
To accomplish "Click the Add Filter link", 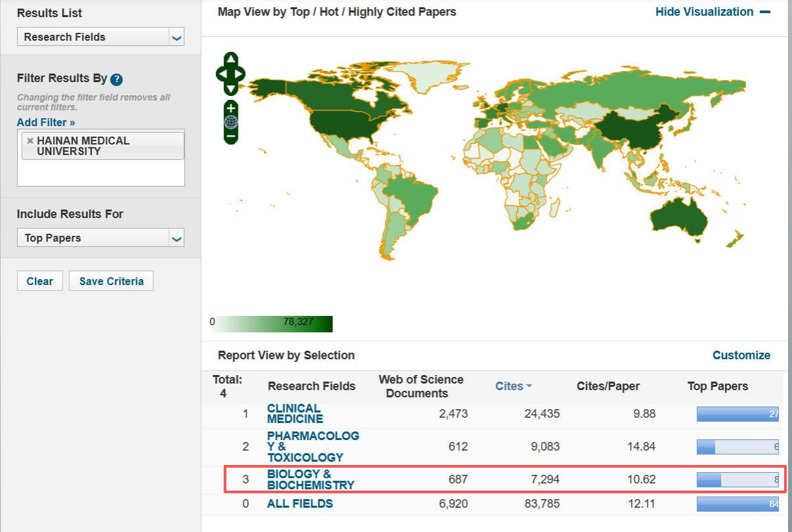I will click(x=46, y=122).
